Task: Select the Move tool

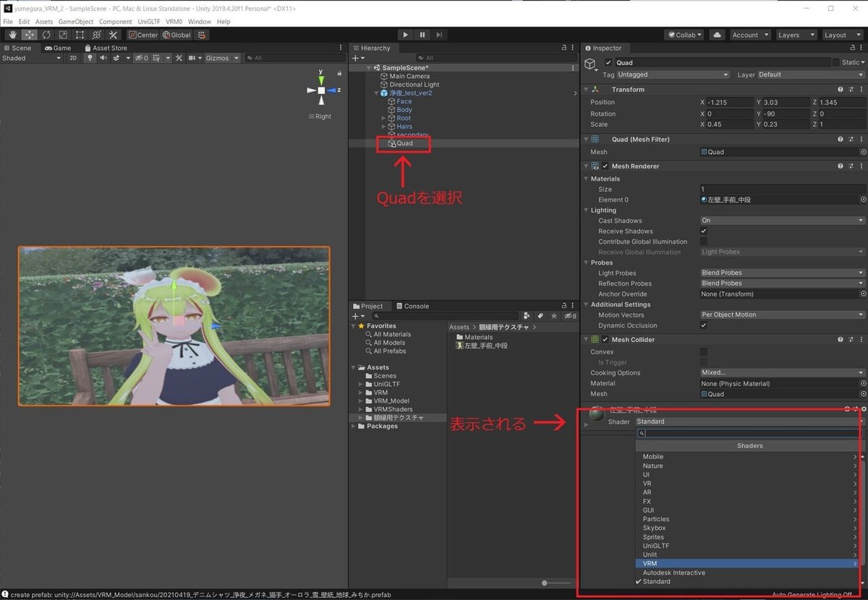Action: [x=30, y=35]
